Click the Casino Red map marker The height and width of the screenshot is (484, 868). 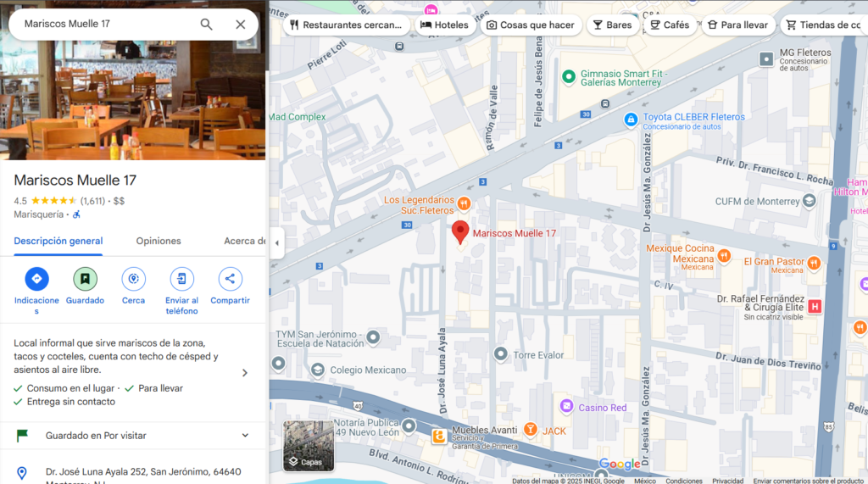click(x=567, y=408)
